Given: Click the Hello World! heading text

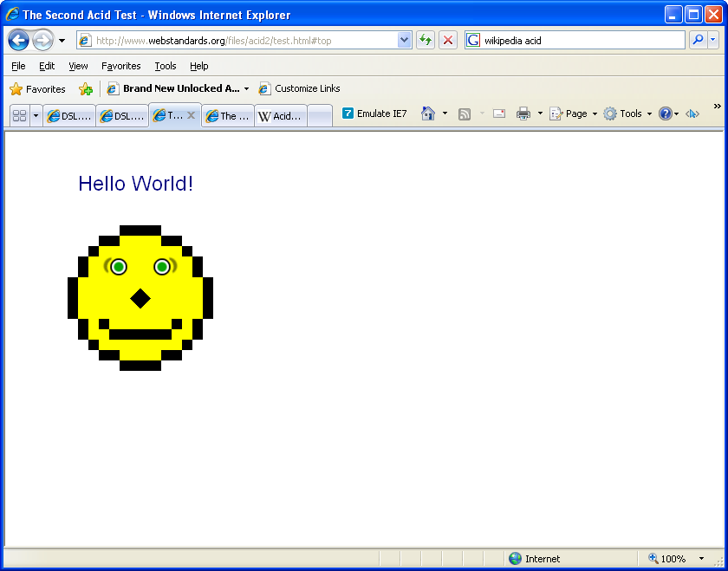Looking at the screenshot, I should [135, 184].
